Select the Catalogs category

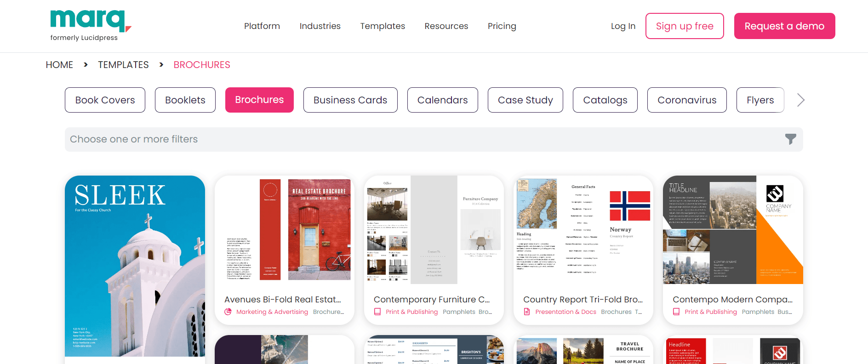tap(605, 100)
